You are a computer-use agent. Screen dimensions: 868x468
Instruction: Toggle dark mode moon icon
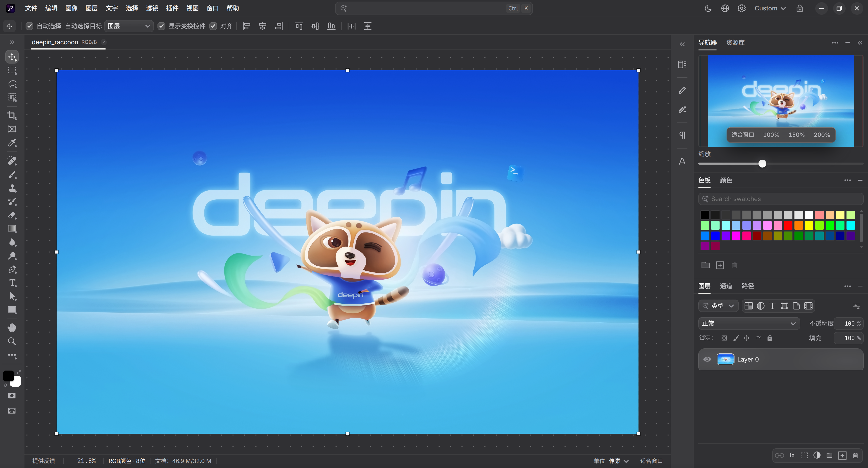tap(708, 8)
